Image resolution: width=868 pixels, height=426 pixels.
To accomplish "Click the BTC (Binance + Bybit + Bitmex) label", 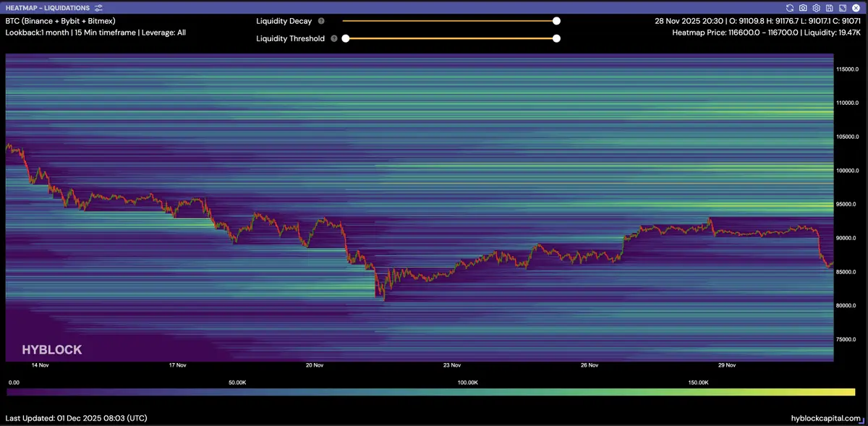I will coord(60,21).
